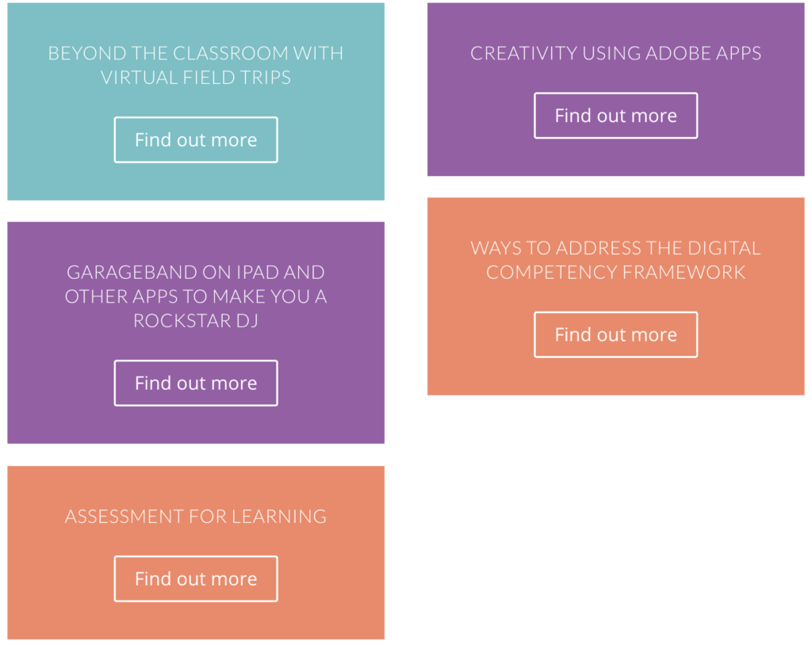Click the words Virtual Field Trips in the teal card
The width and height of the screenshot is (812, 645).
pos(196,78)
